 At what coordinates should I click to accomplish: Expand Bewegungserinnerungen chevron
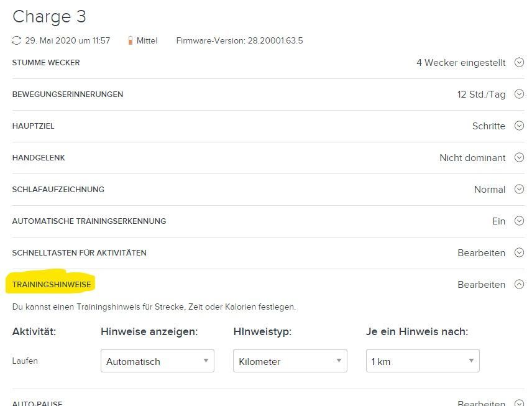click(x=519, y=94)
